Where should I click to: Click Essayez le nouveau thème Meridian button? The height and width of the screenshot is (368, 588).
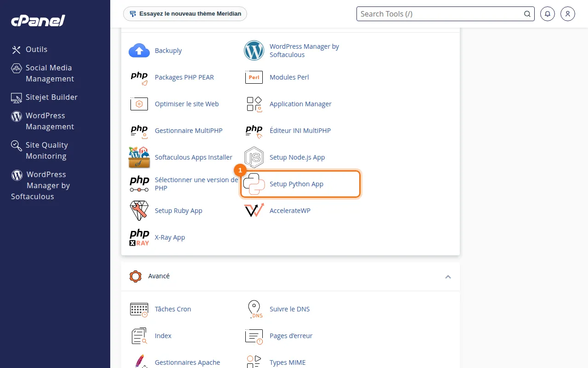(185, 14)
